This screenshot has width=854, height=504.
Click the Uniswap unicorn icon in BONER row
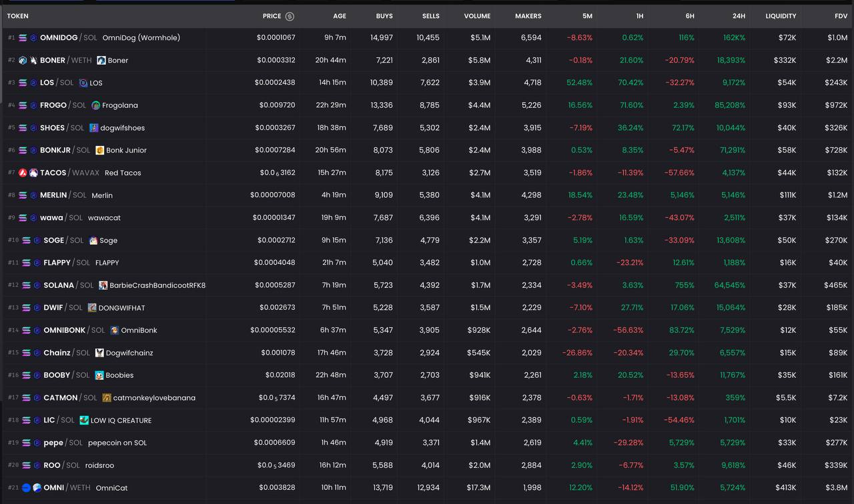(x=33, y=61)
